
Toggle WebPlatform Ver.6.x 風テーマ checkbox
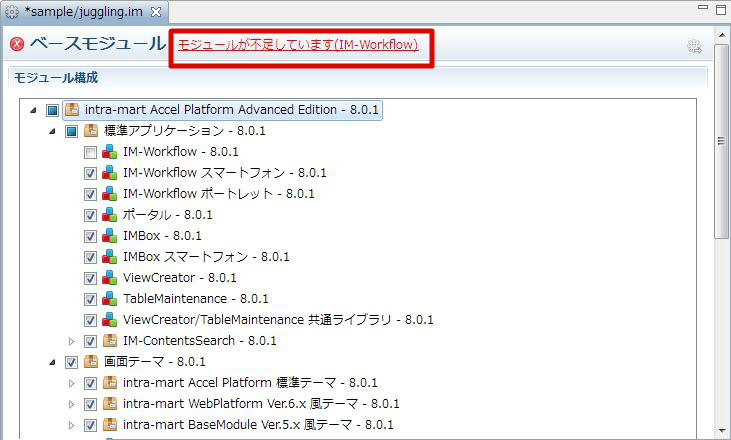[x=90, y=404]
